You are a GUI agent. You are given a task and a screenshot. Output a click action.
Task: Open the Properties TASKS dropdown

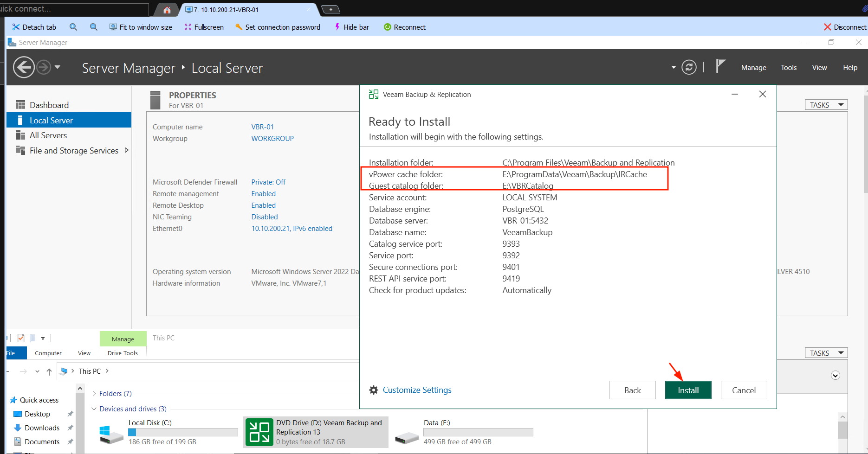point(826,105)
